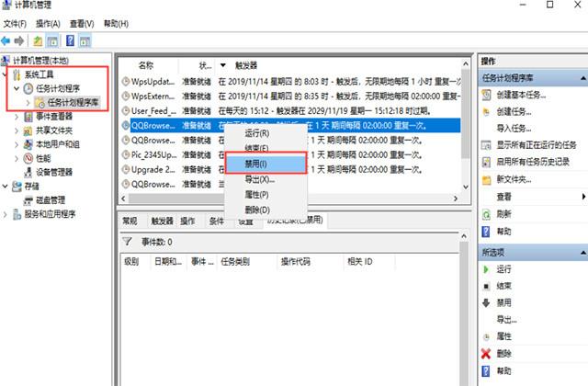Select 系统工具 in the tree
The image size is (588, 386).
tap(39, 74)
